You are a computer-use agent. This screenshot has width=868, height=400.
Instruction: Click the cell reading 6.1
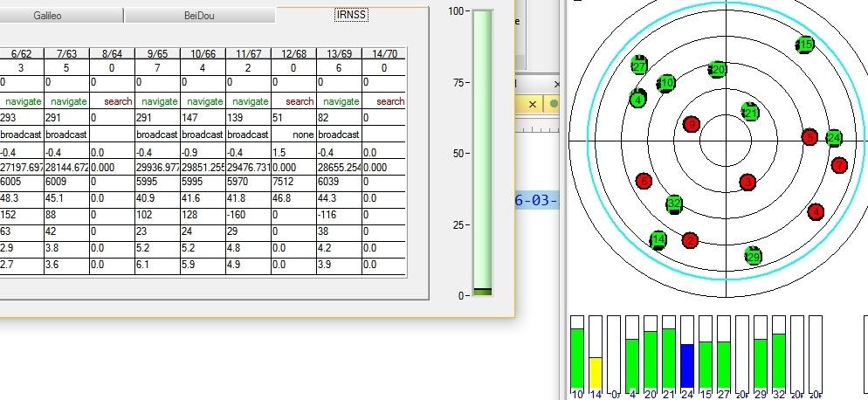tap(157, 265)
